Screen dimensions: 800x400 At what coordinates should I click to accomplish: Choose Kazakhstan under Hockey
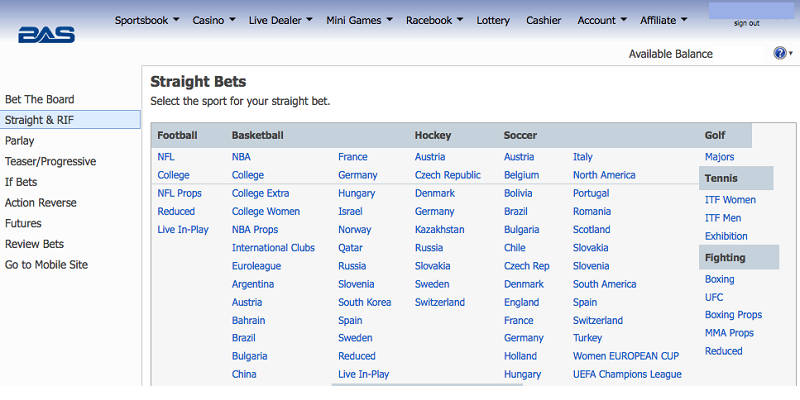439,230
